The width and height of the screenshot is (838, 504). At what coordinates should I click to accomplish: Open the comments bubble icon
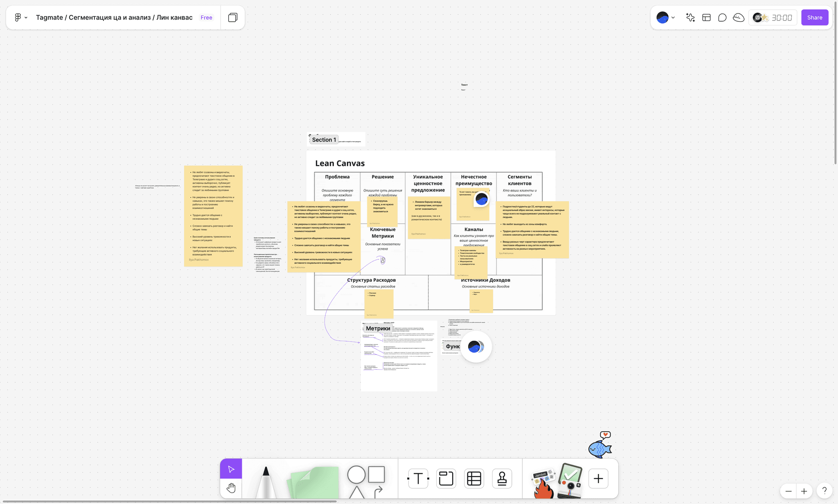tap(722, 18)
